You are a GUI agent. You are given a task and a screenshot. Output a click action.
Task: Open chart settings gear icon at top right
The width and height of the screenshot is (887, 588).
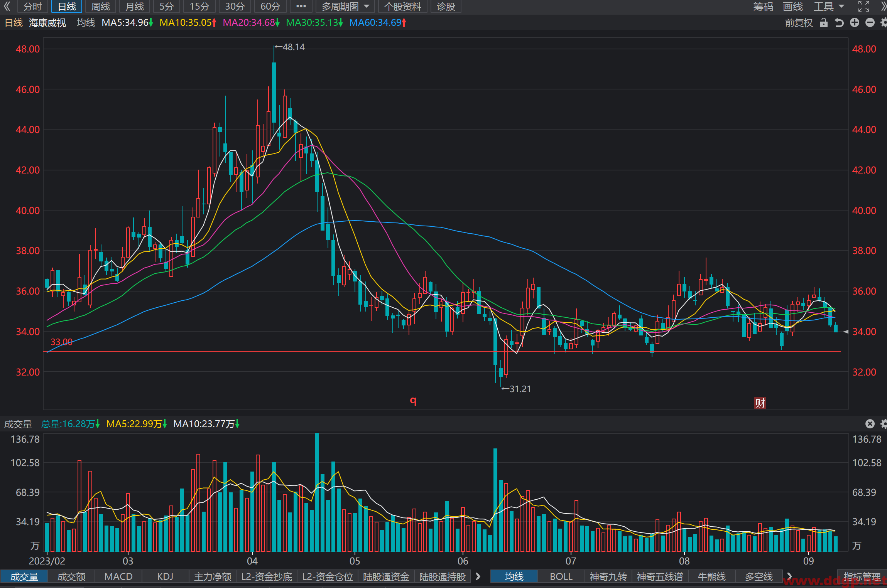(x=884, y=23)
